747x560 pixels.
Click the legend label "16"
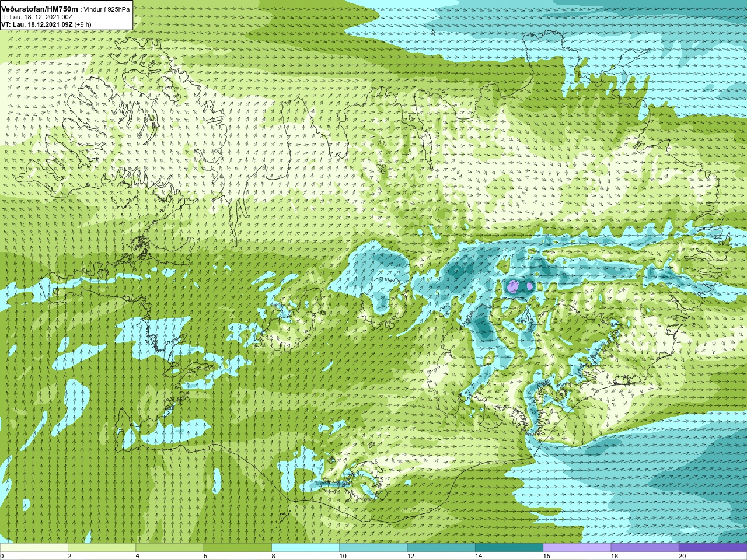click(x=546, y=556)
